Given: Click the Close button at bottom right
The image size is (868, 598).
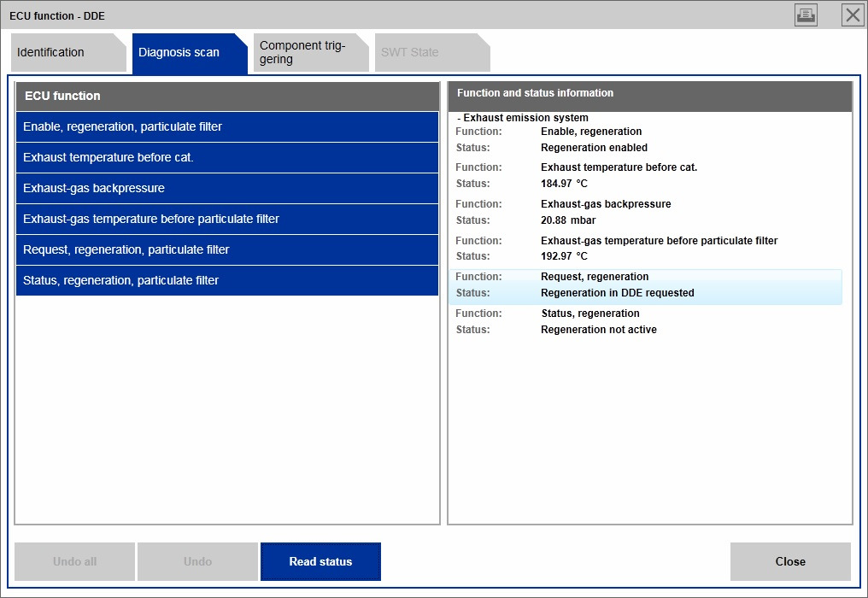Looking at the screenshot, I should (790, 561).
